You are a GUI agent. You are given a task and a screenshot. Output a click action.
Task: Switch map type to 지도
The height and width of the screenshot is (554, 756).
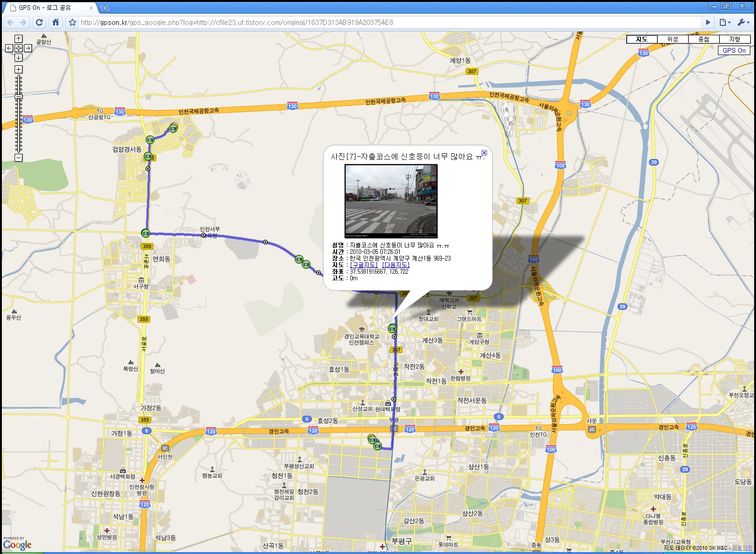coord(642,39)
